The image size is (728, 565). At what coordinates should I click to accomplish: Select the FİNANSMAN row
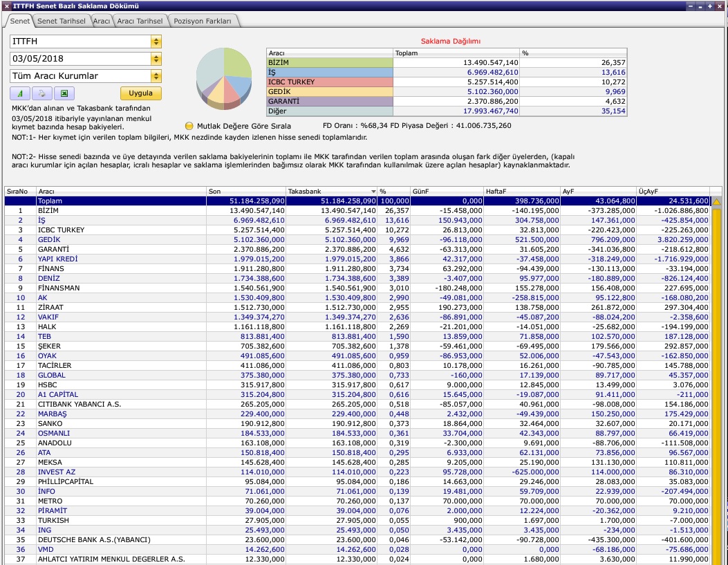coord(357,288)
